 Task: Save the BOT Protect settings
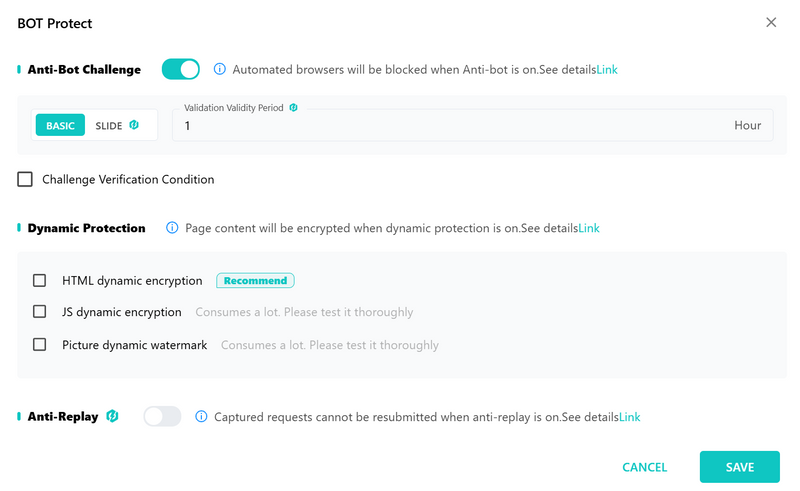pyautogui.click(x=740, y=467)
